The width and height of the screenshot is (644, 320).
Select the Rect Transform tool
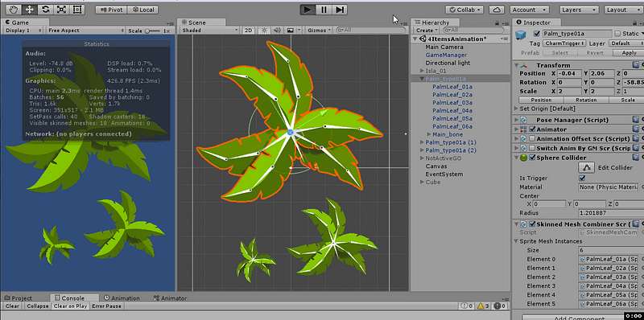[x=76, y=10]
